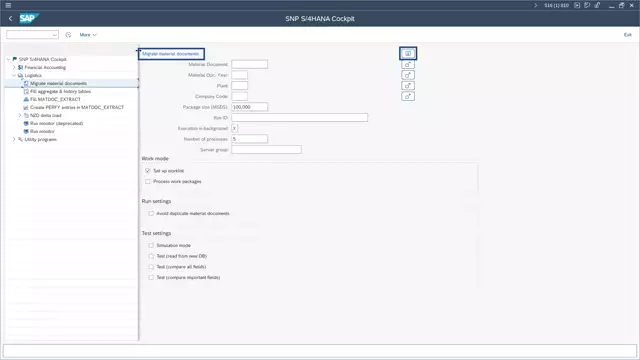Toggle Avoid duplicate material documents
The width and height of the screenshot is (640, 360).
click(151, 213)
